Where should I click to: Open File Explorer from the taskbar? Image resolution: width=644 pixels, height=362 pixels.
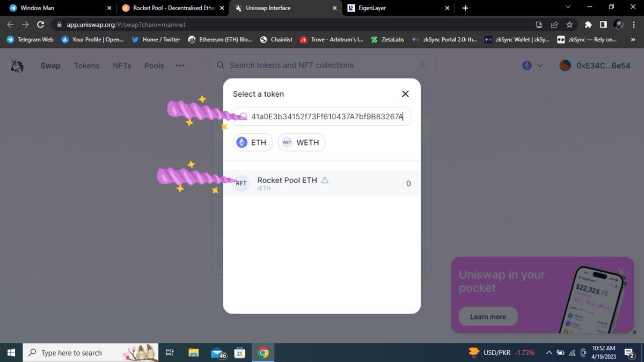coord(194,352)
